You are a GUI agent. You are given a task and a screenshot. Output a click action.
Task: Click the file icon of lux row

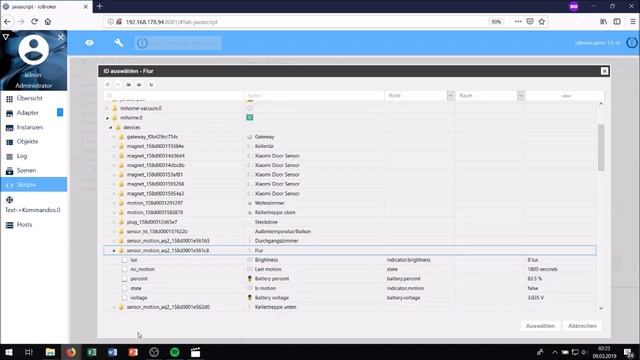pyautogui.click(x=124, y=260)
